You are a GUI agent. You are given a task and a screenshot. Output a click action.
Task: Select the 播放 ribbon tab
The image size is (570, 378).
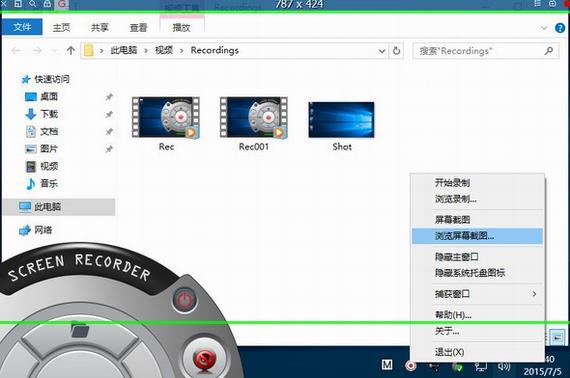click(181, 28)
